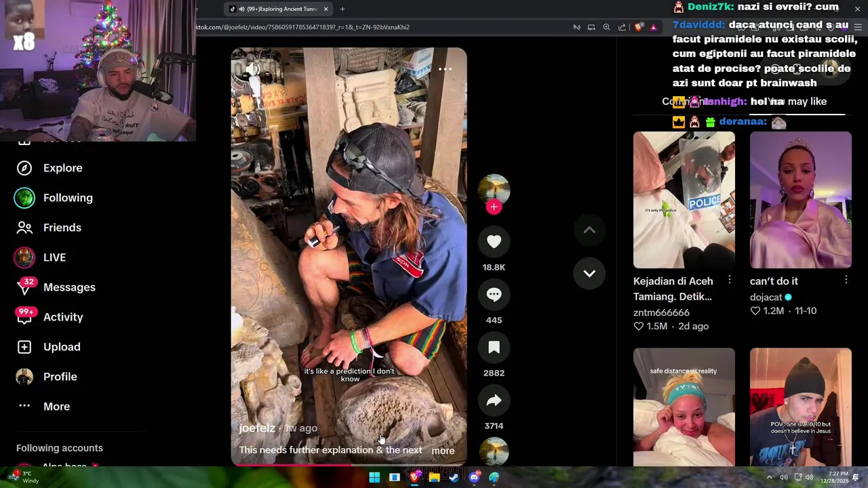Open Kejadian di Aceh police video thumbnail
Screen dimensions: 868x488
(684, 200)
